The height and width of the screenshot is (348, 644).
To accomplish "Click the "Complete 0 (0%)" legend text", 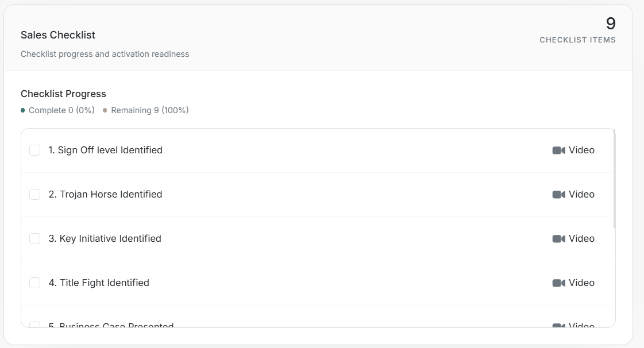I will [x=61, y=110].
